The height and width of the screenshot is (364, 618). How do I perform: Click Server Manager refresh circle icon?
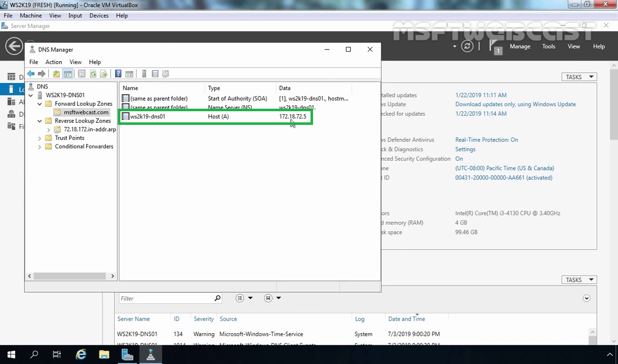(467, 46)
